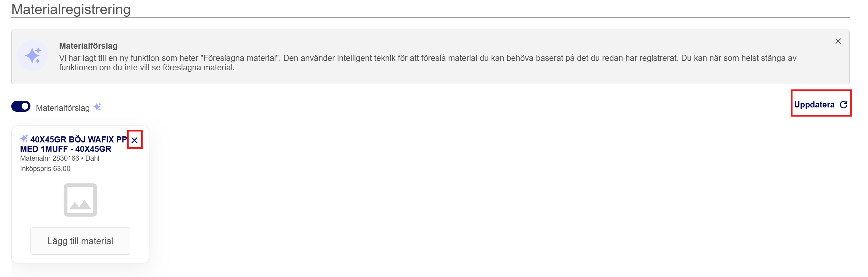
Task: Open the 40X45GR BÖJ WAFIX PP title
Action: tap(79, 139)
